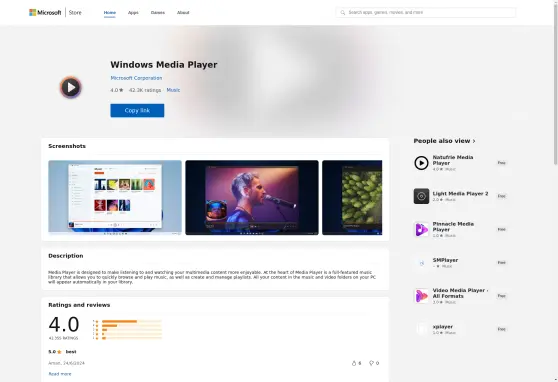
Task: Open xplayer app icon
Action: point(421,329)
